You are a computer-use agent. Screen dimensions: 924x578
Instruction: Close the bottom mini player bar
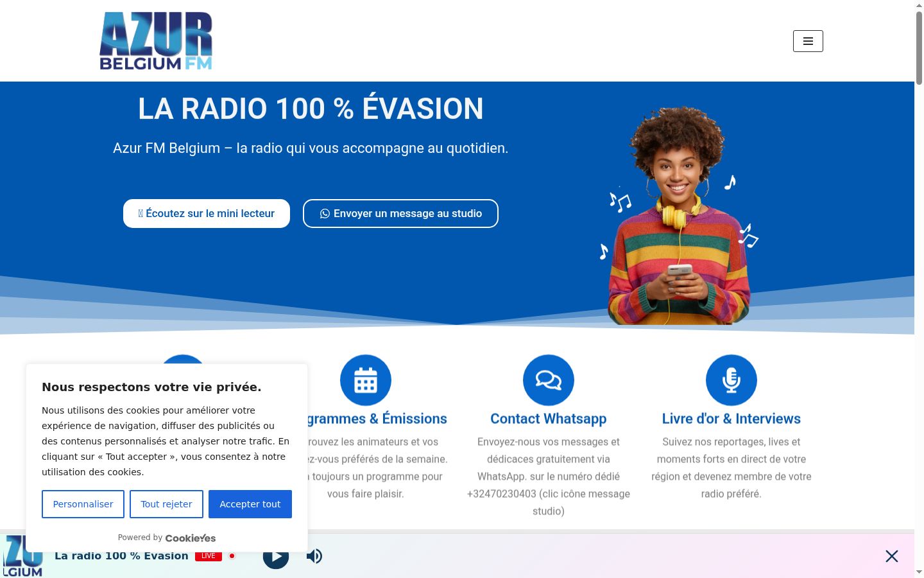pos(892,556)
